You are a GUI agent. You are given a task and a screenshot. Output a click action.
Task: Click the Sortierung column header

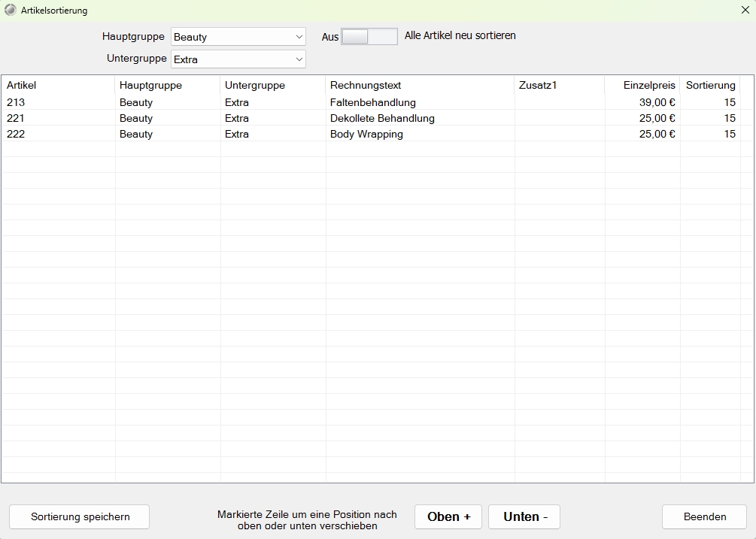point(710,85)
